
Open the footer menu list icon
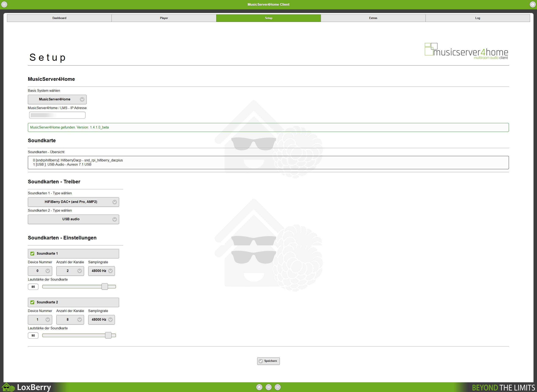(x=269, y=387)
